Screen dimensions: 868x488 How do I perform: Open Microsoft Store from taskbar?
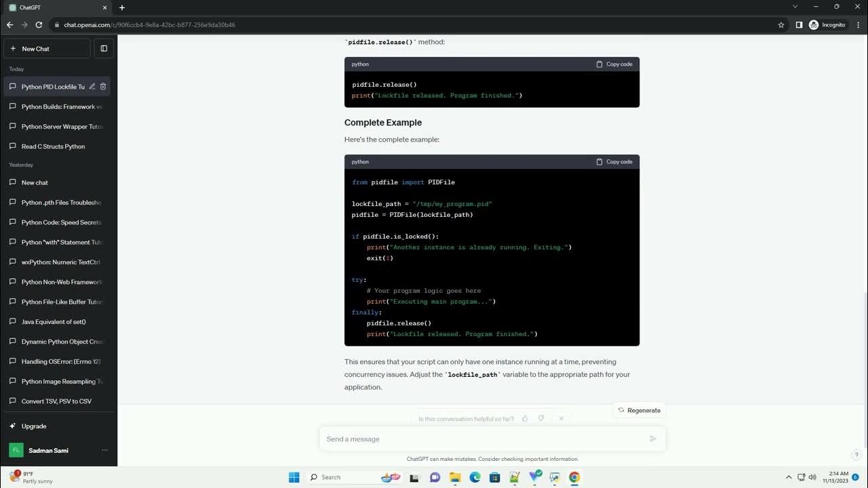click(495, 477)
